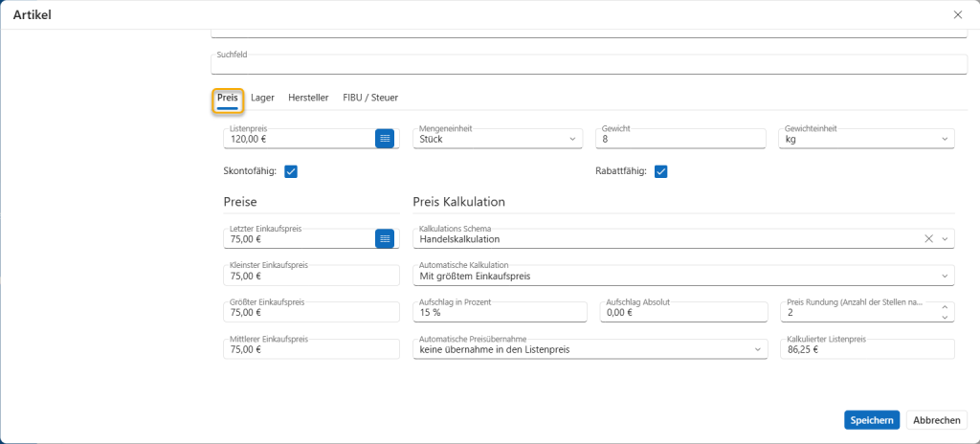The height and width of the screenshot is (444, 980).
Task: Open the Letzter Einkaufspreis list icon button
Action: [x=385, y=238]
